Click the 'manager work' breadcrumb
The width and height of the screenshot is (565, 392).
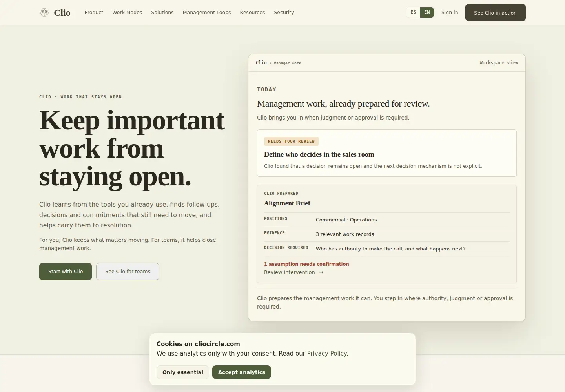tap(287, 63)
